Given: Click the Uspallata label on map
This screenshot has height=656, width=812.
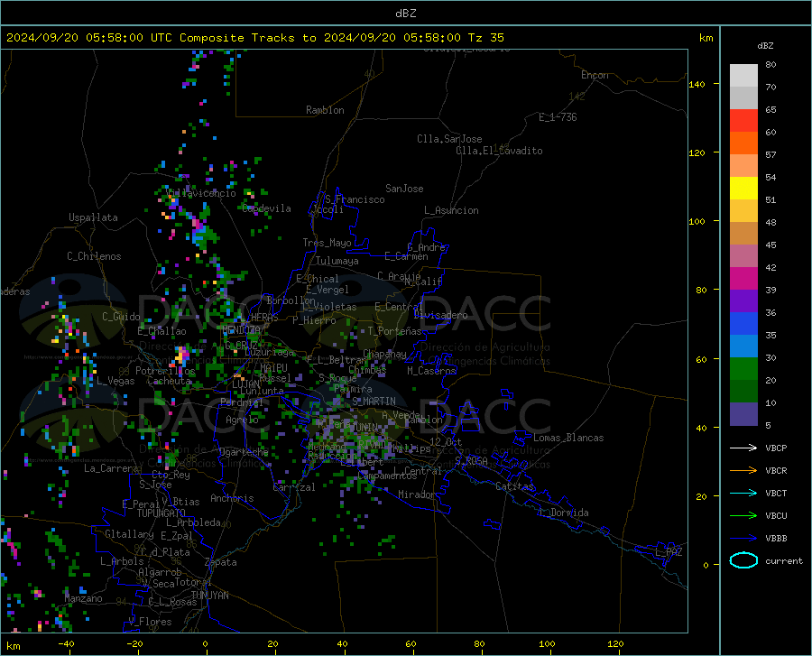Looking at the screenshot, I should click(x=93, y=217).
